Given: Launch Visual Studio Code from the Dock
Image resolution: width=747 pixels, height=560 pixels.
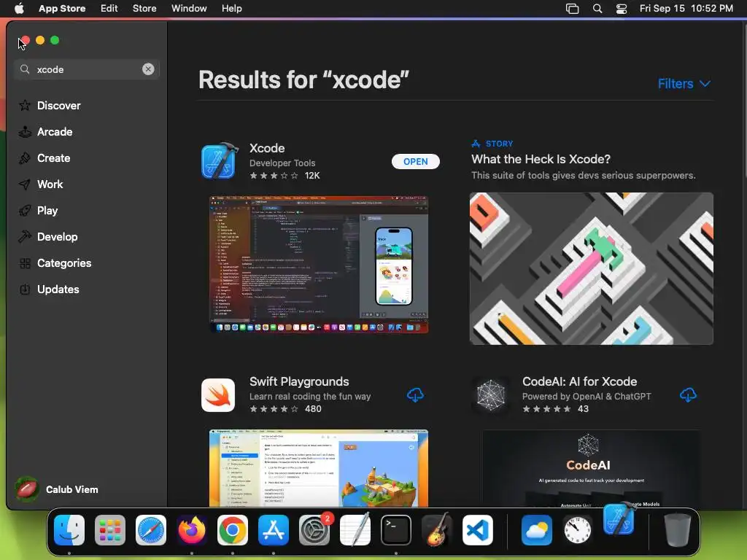Looking at the screenshot, I should coord(478,530).
